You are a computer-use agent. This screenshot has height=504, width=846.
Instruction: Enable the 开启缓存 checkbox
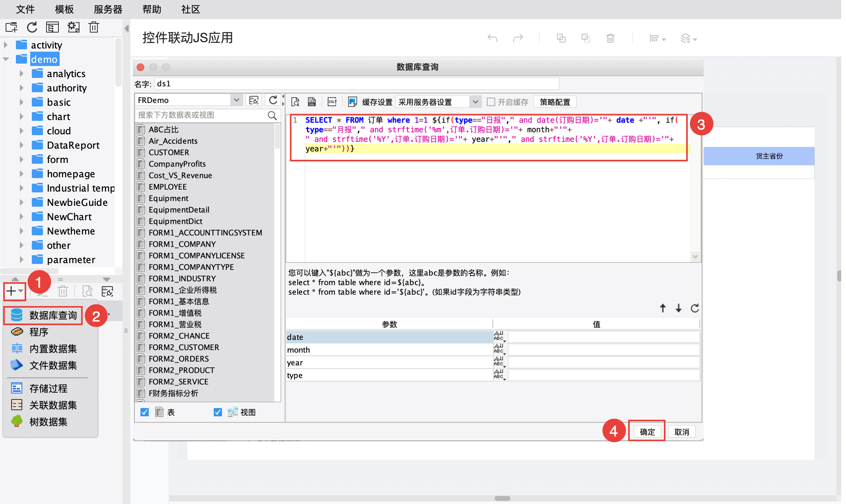coord(491,102)
